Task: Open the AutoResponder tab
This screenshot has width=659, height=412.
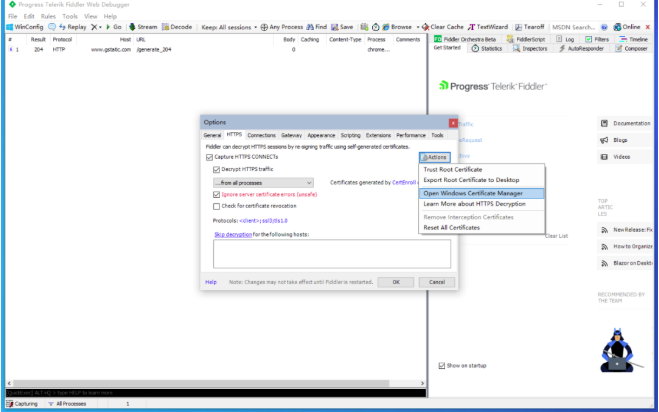Action: click(581, 49)
